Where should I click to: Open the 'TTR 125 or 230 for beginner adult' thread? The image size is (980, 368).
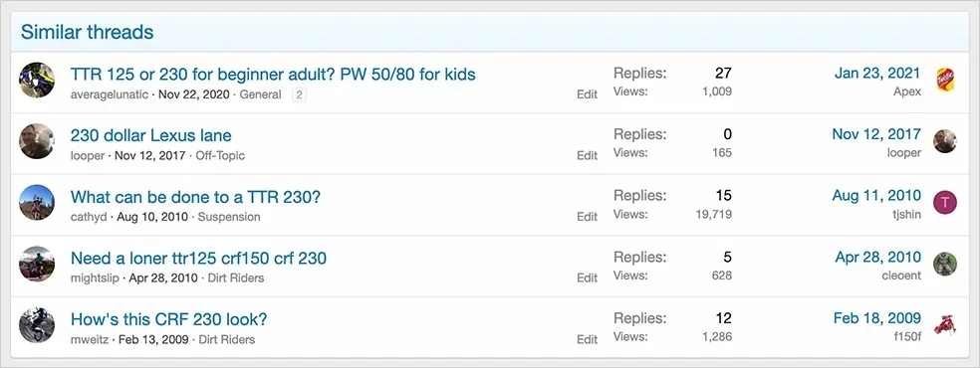coord(273,75)
